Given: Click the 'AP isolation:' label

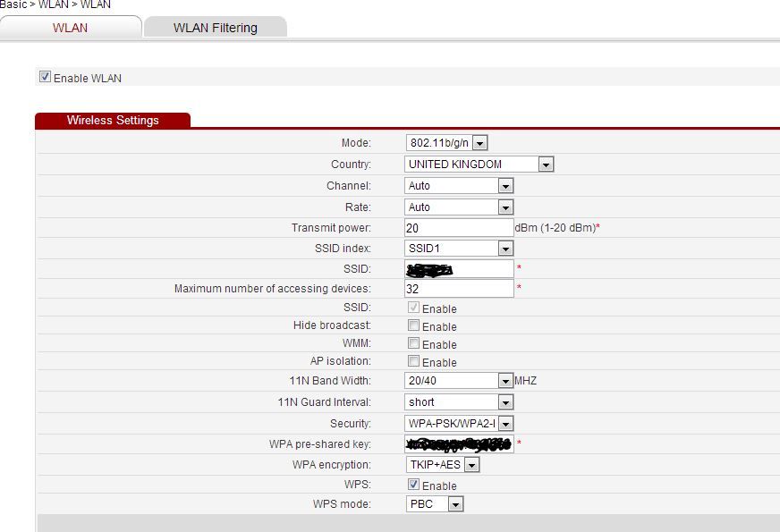Looking at the screenshot, I should [x=340, y=361].
